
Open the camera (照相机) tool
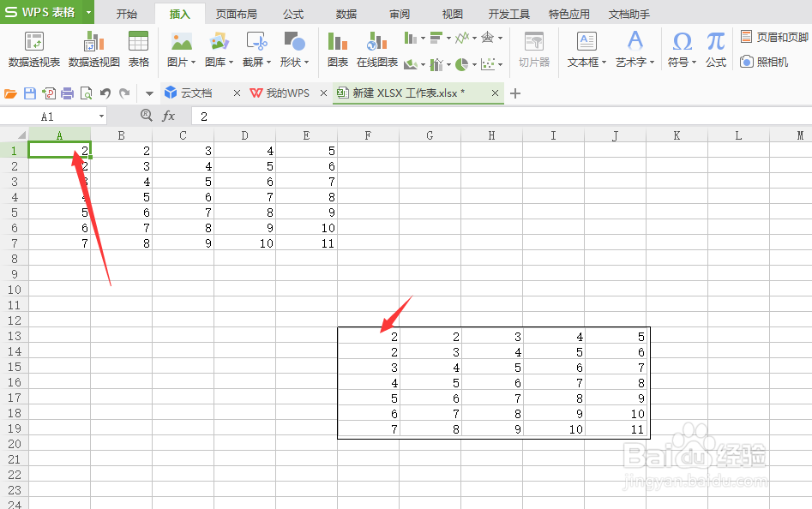[x=764, y=62]
